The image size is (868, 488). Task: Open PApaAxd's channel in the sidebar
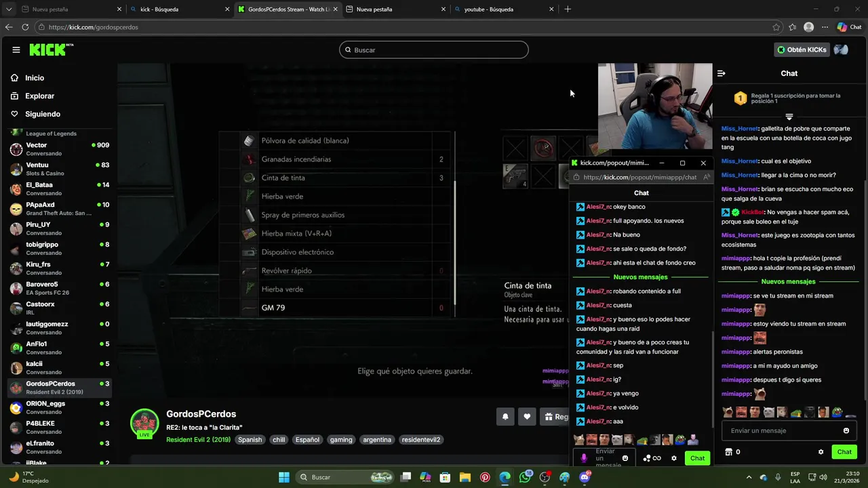pyautogui.click(x=60, y=209)
